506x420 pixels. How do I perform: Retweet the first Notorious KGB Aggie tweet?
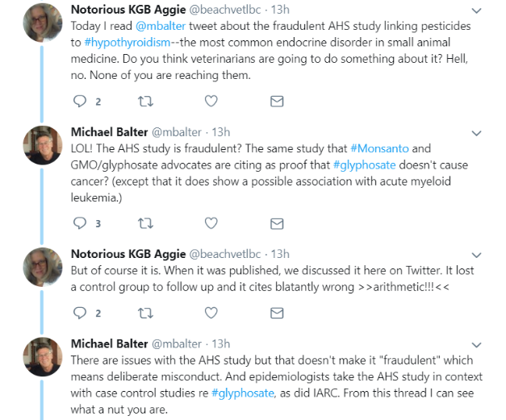point(146,102)
